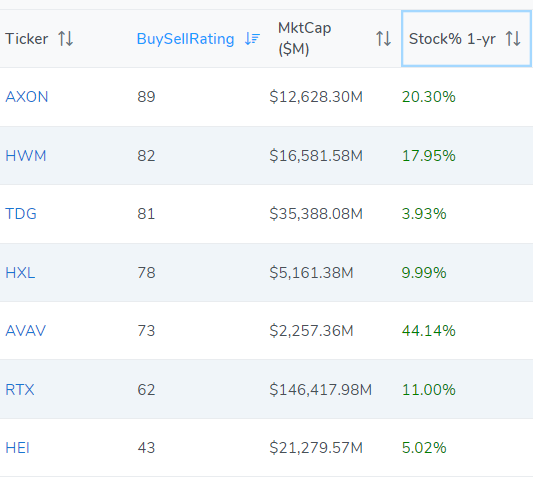Screen dimensions: 533x477
Task: Select the Stock% 1-yr header label
Action: 452,39
